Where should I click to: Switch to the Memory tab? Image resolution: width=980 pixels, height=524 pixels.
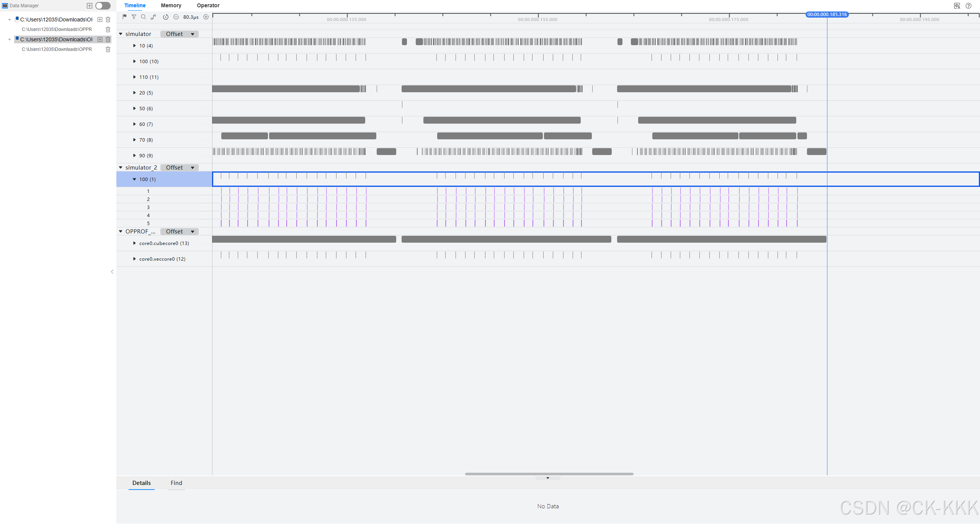coord(171,5)
